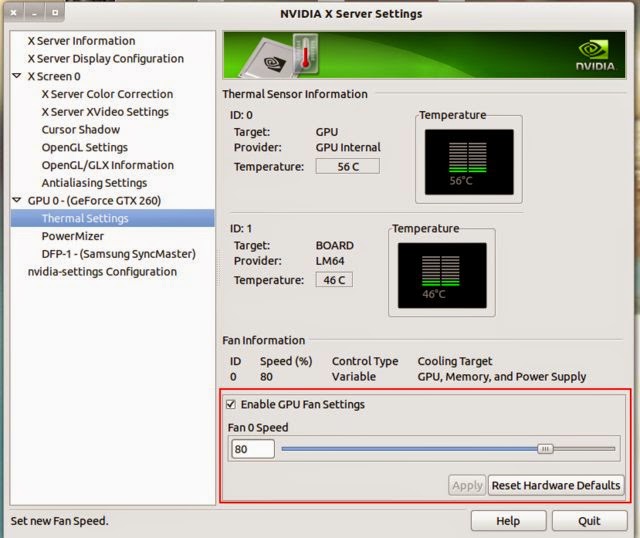
Task: Click the 'ID: 0' sensor label
Action: pyautogui.click(x=241, y=115)
